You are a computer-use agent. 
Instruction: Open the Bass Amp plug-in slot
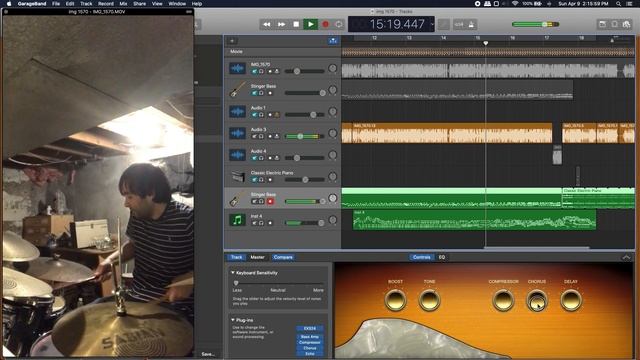pos(310,337)
